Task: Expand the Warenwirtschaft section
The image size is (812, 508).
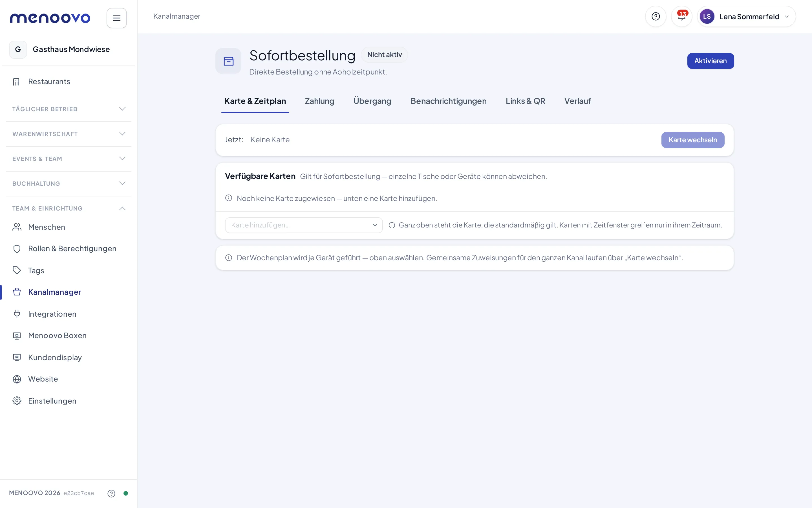Action: (69, 134)
